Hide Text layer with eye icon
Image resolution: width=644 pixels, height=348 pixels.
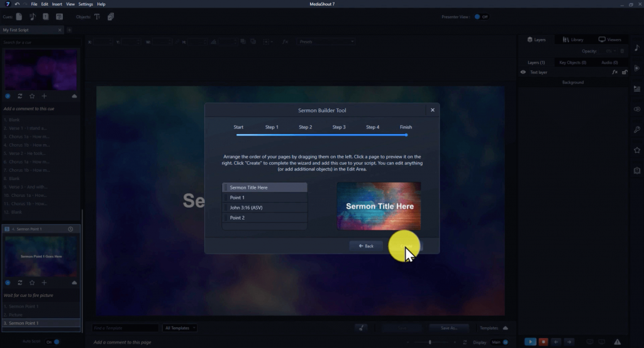[x=523, y=72]
